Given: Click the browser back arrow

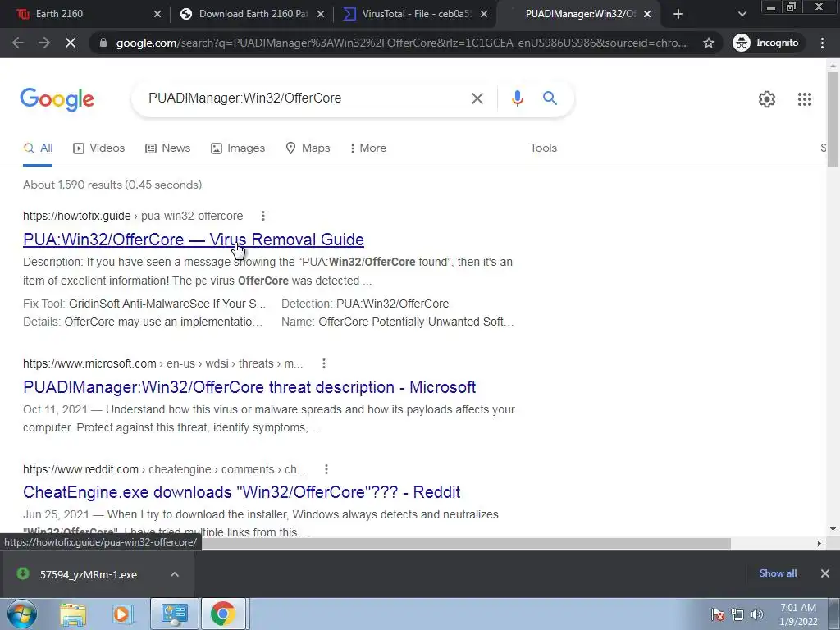Looking at the screenshot, I should (18, 43).
